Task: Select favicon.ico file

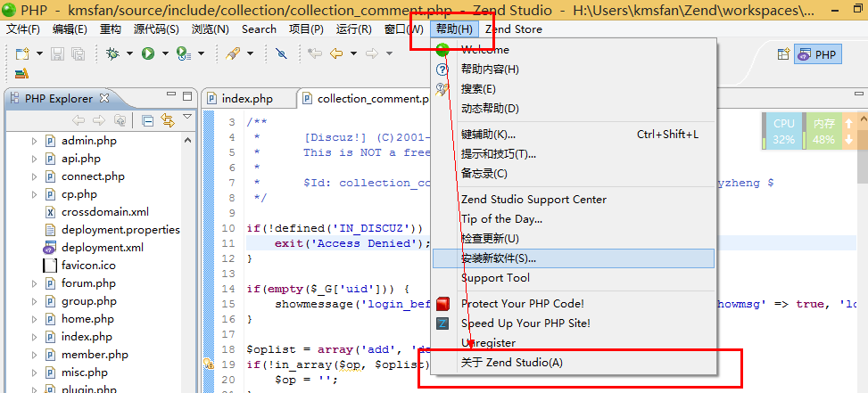Action: click(88, 265)
